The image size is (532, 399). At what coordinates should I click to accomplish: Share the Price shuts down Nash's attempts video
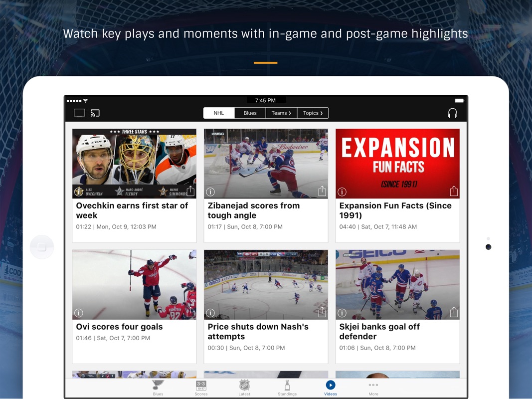pos(322,312)
